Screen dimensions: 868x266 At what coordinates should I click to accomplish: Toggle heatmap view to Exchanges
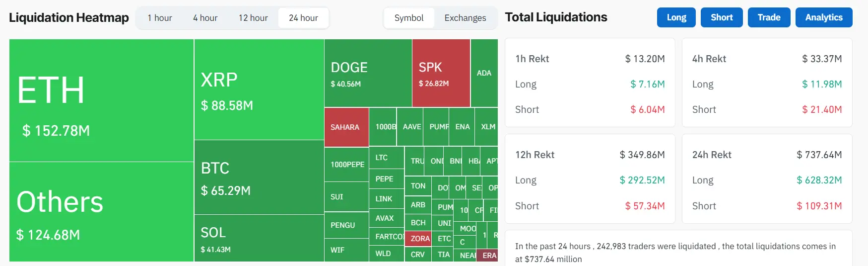coord(465,18)
